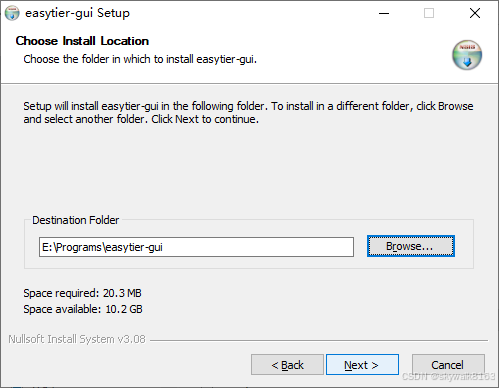
Task: Go to the Next > installer step
Action: [362, 365]
